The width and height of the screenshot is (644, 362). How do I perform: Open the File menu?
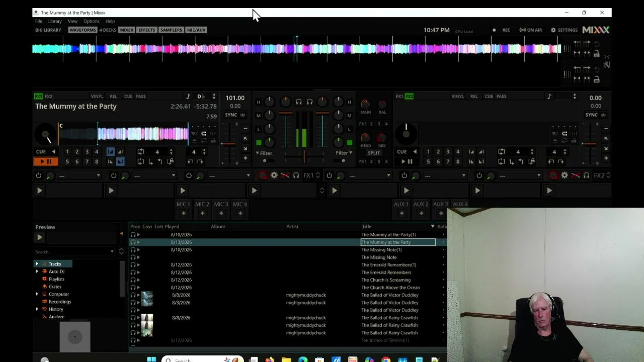point(38,21)
